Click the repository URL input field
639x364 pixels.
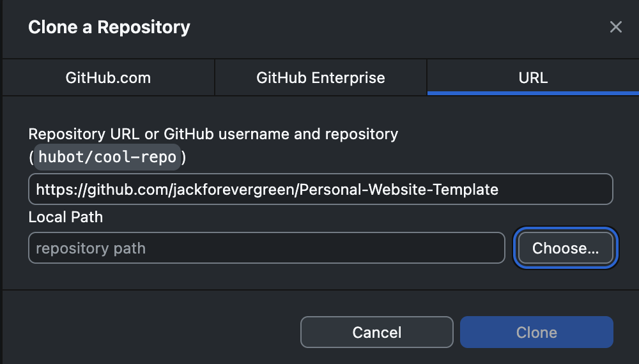pos(320,189)
